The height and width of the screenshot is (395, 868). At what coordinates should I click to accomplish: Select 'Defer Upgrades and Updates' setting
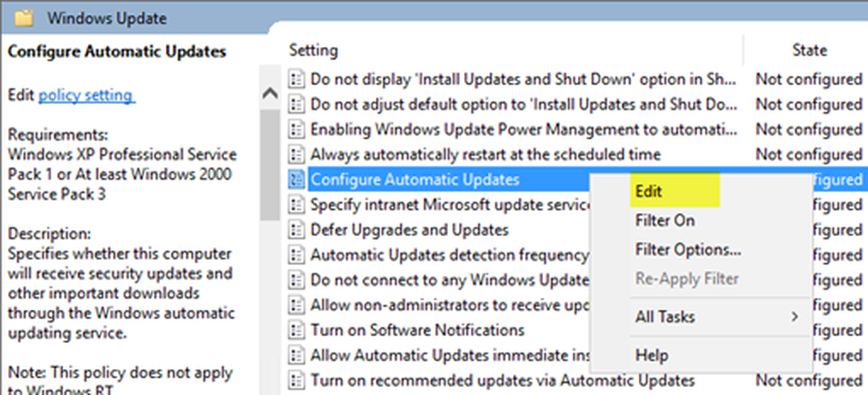pyautogui.click(x=410, y=229)
